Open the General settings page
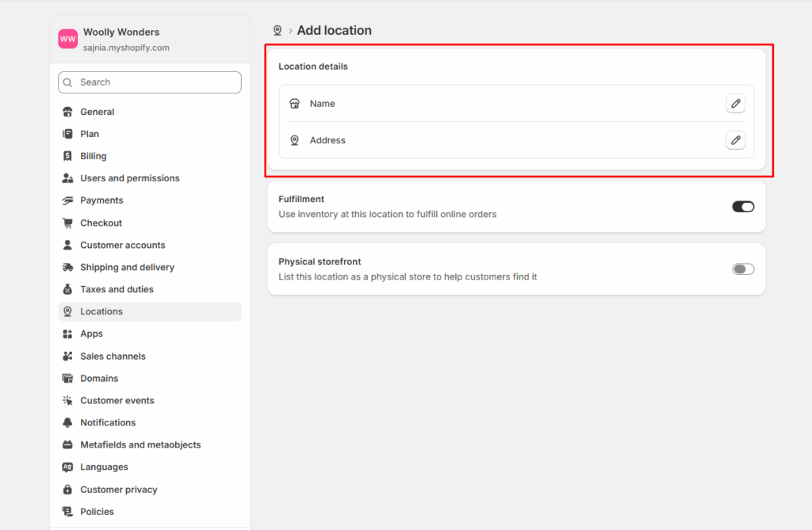812x530 pixels. click(97, 112)
